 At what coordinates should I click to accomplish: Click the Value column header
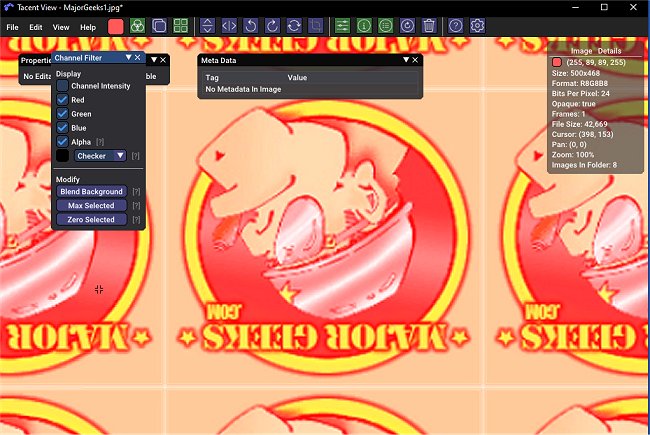(x=297, y=78)
